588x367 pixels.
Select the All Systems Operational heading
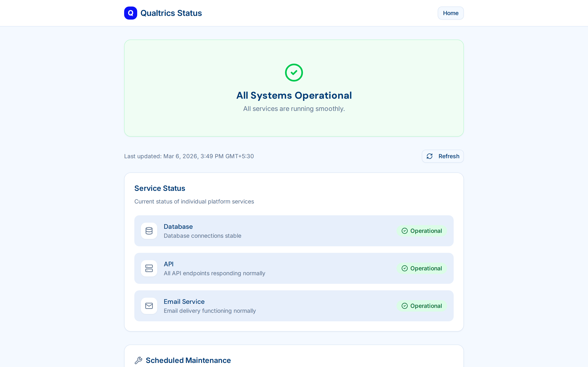click(x=294, y=95)
